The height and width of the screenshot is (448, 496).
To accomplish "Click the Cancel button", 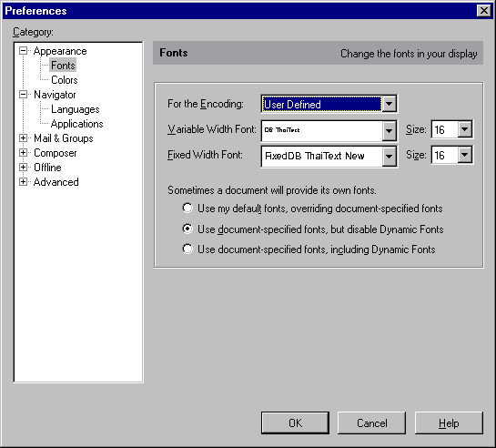I will tap(371, 423).
